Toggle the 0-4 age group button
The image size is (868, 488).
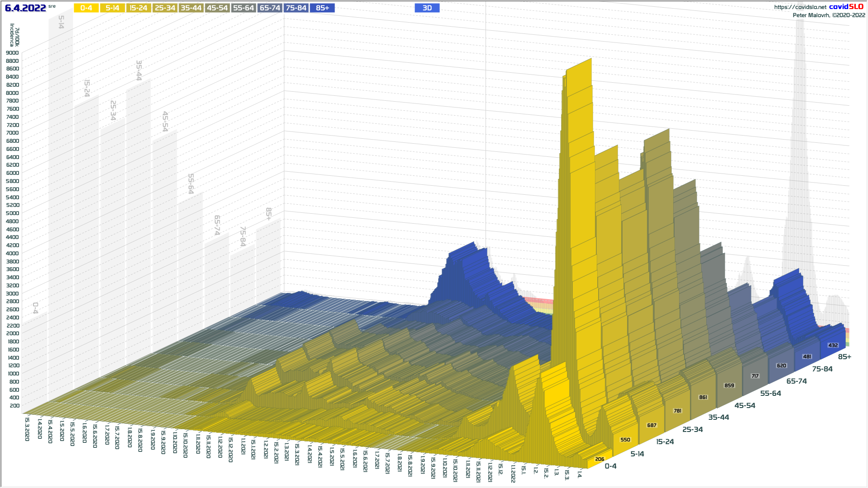[86, 8]
